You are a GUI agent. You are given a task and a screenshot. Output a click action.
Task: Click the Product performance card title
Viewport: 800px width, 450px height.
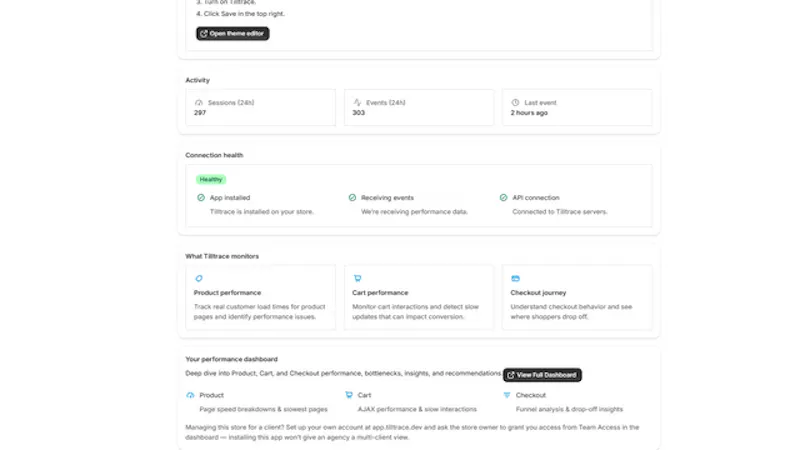(228, 293)
